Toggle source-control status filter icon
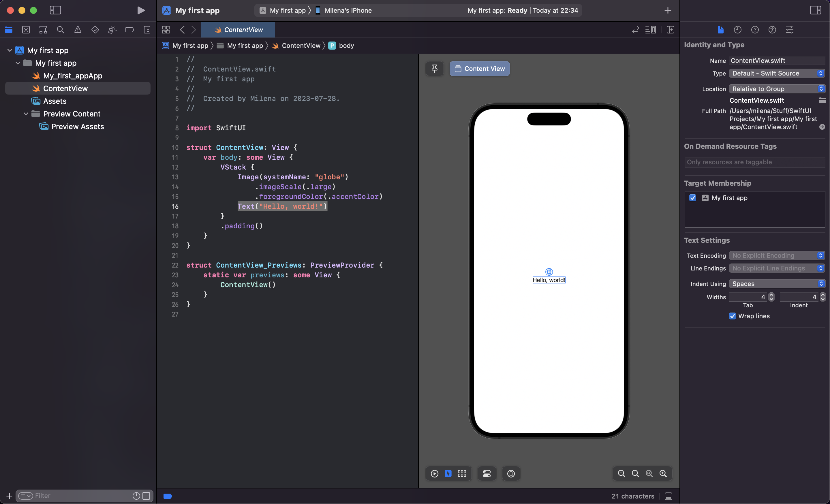The height and width of the screenshot is (504, 830). tap(146, 496)
